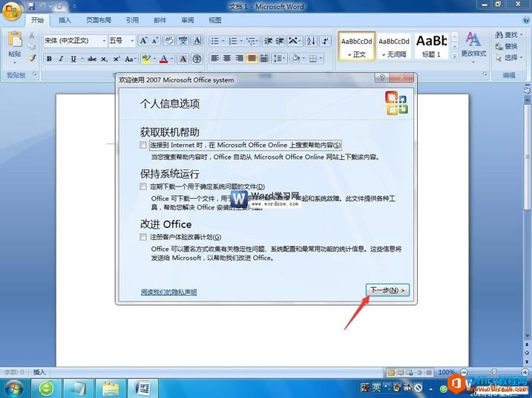Click the 选择 select button

(x=508, y=58)
